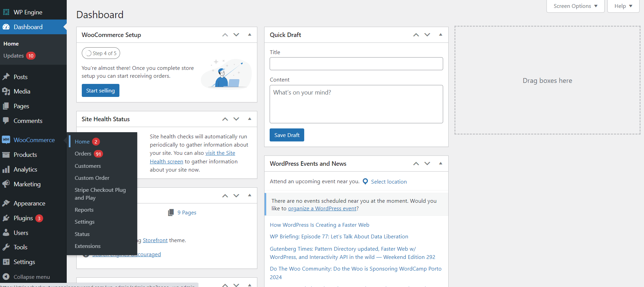Open the organize a WordPress event link

[322, 209]
